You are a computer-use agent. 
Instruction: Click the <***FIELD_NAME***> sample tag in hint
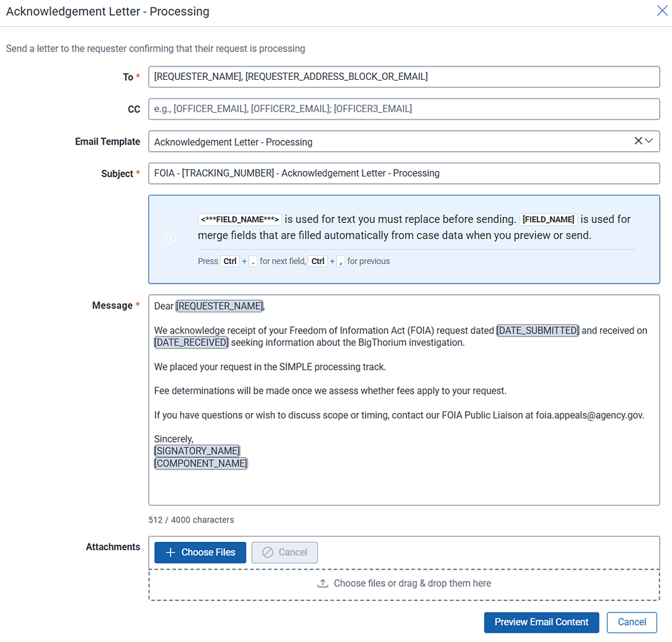click(240, 220)
